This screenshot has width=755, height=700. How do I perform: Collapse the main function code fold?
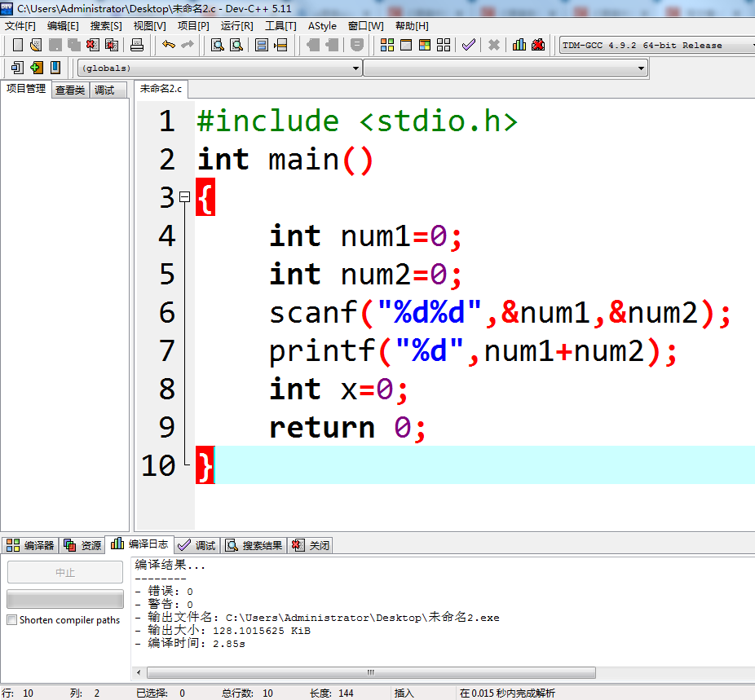184,196
